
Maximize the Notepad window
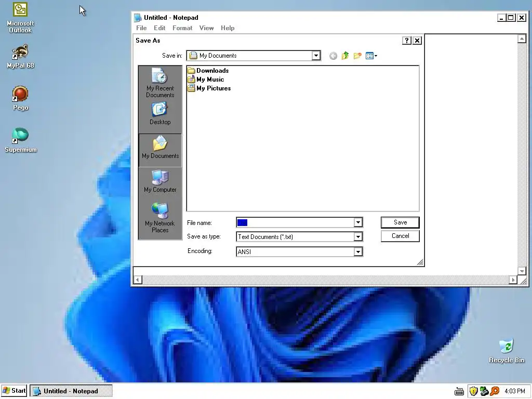point(510,18)
